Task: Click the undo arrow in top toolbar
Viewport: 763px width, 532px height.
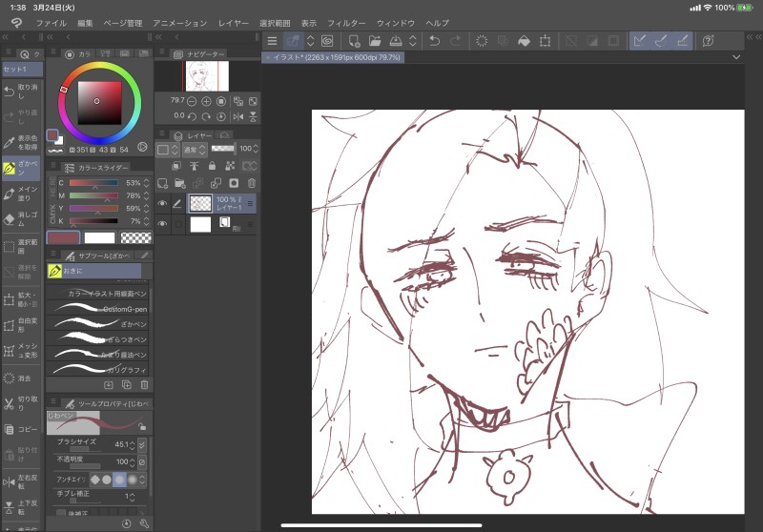Action: tap(435, 41)
